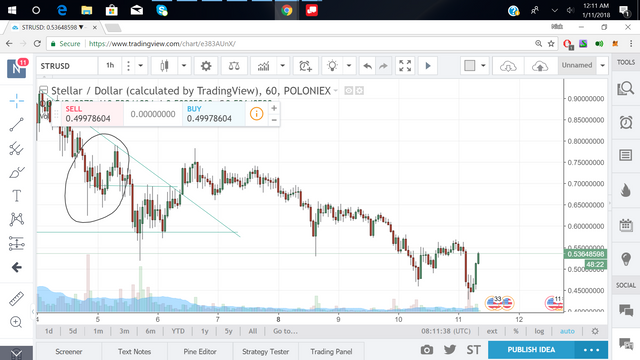Open public chat bubbles icon
Screen dimensions: 640x360
tap(626, 310)
